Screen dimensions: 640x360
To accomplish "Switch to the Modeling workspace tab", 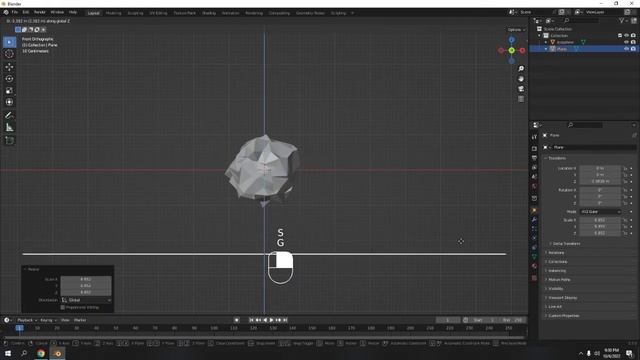I will click(x=113, y=13).
